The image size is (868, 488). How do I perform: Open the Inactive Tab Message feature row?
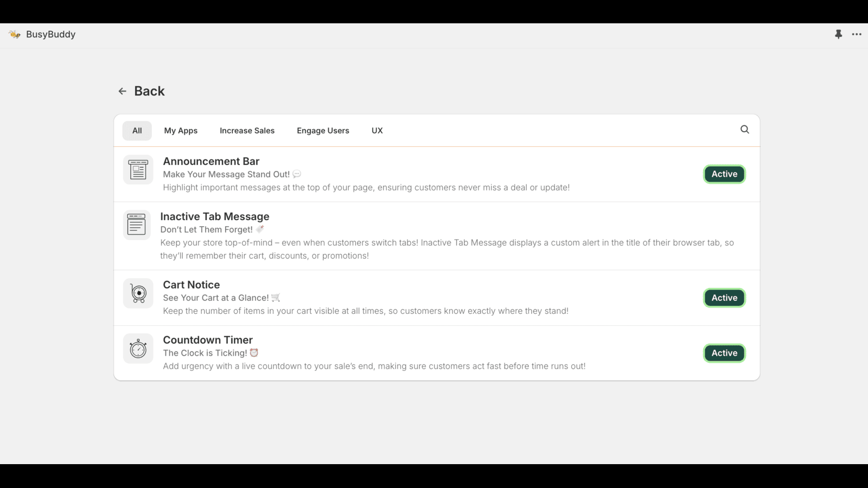tap(215, 216)
